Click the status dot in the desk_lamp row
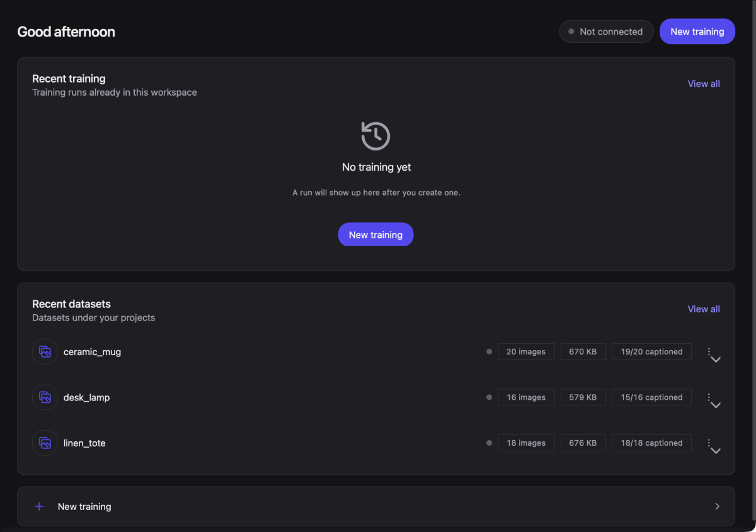756x532 pixels. pos(489,397)
